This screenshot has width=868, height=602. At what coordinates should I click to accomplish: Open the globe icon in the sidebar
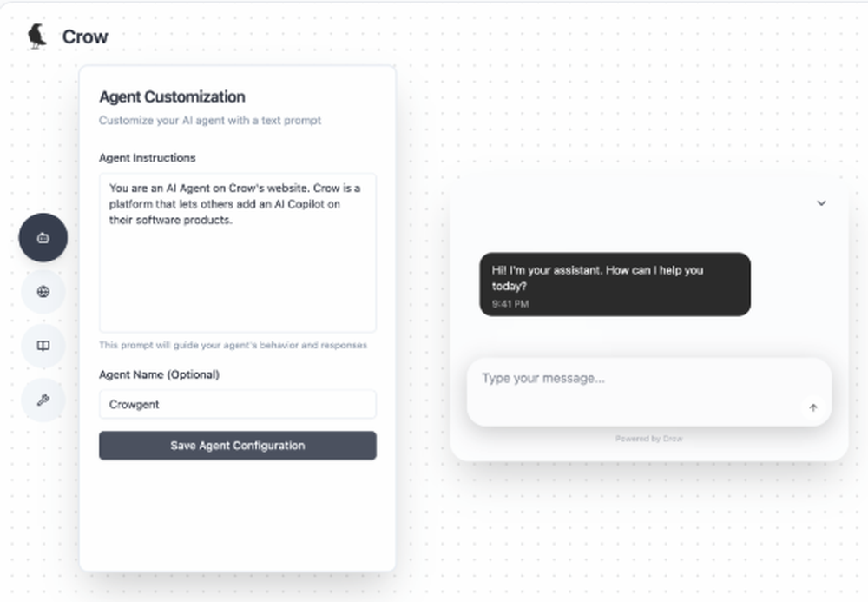pos(43,292)
